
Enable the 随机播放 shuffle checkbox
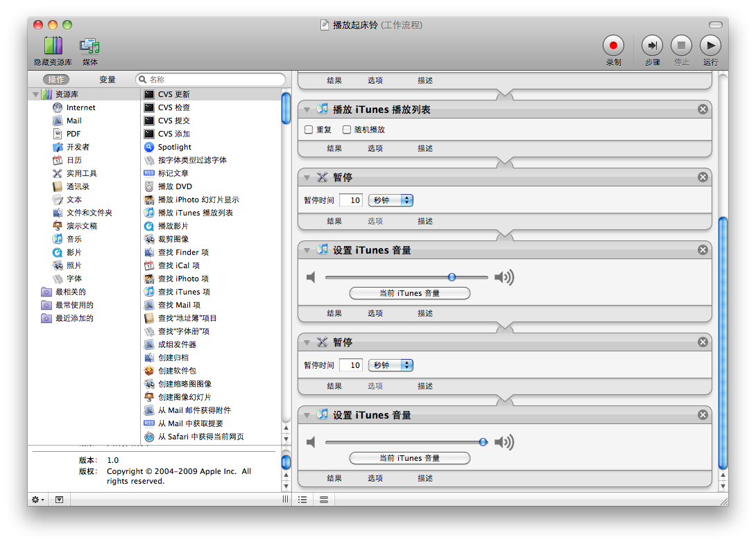[347, 130]
